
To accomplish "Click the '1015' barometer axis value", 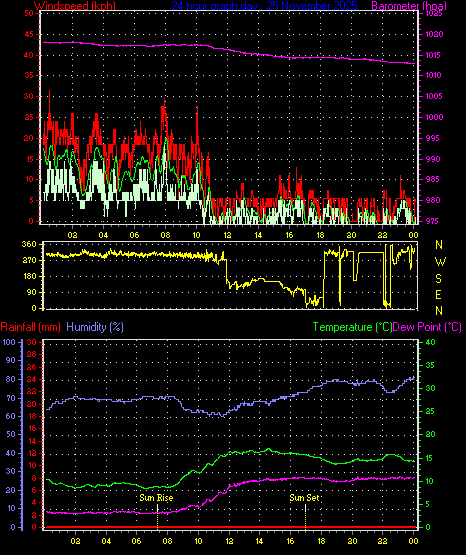I will [433, 55].
